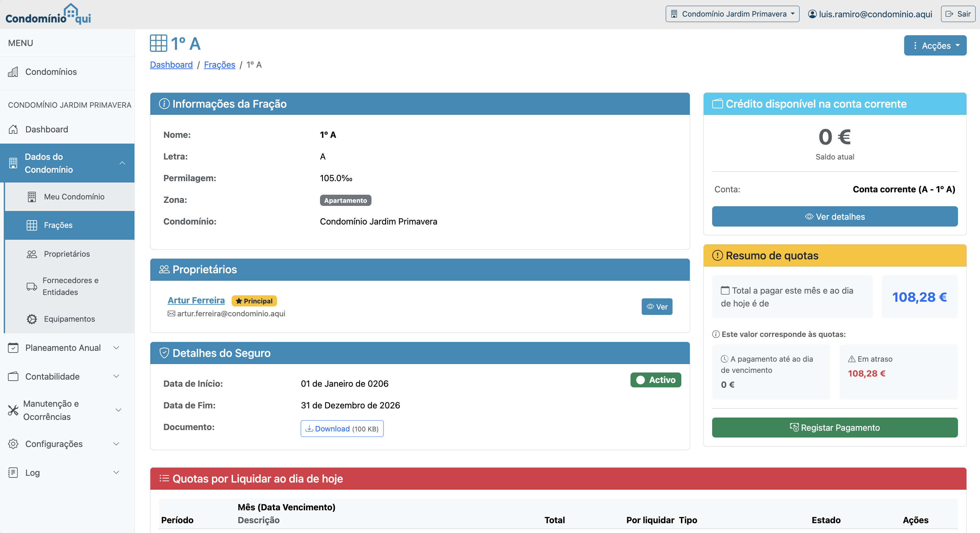Click the Condomínios buildings icon in the sidebar
This screenshot has height=533, width=980.
click(13, 72)
